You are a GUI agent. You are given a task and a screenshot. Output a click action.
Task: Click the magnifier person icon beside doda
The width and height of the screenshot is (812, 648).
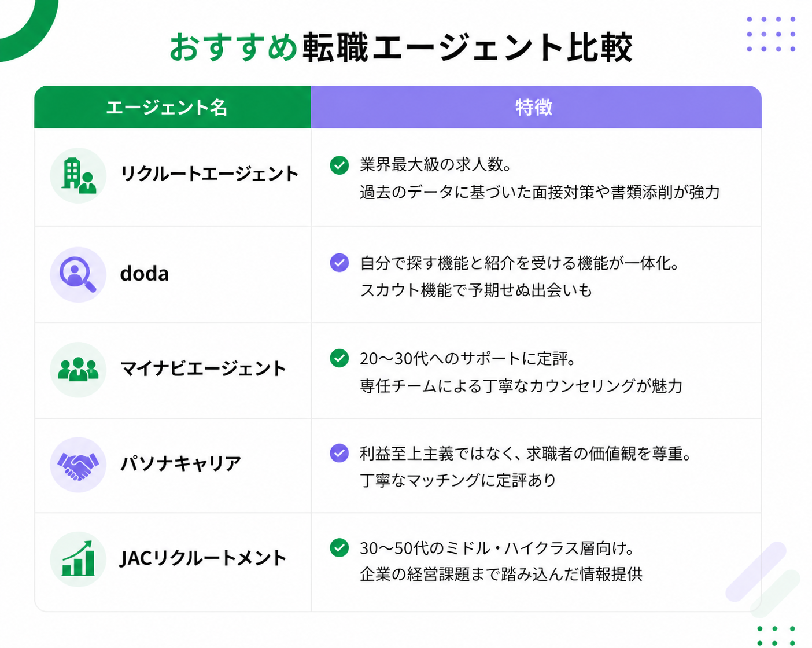coord(78,274)
